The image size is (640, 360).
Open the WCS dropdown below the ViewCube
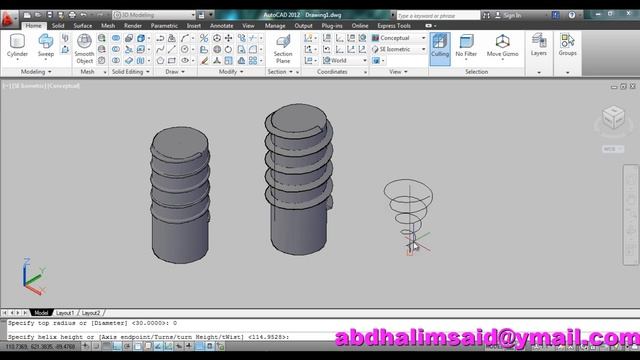pos(613,149)
